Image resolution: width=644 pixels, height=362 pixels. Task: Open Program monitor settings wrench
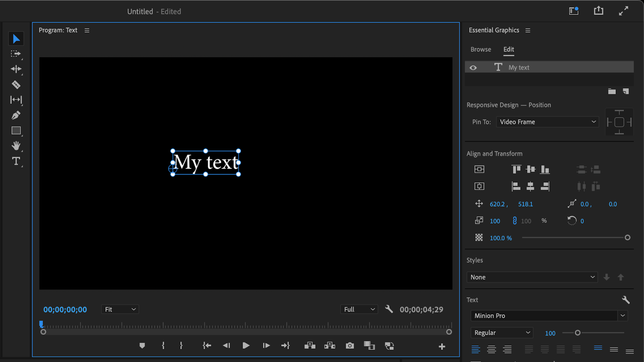coord(389,309)
